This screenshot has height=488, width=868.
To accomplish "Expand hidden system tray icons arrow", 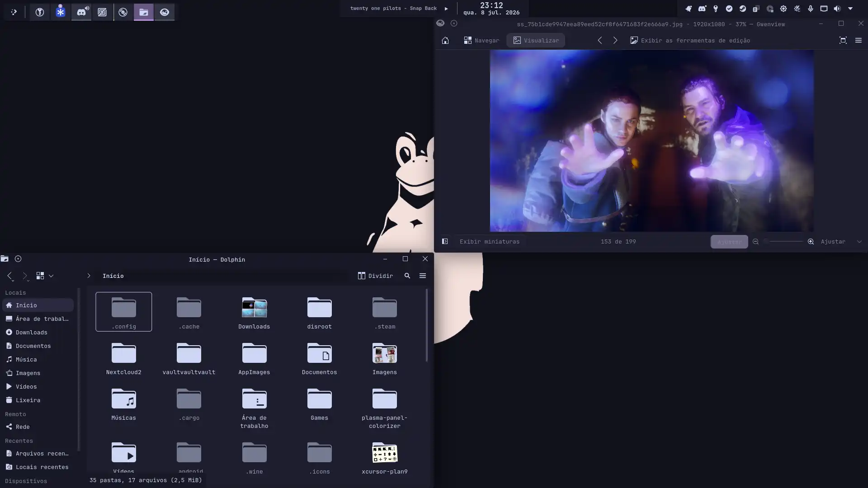I will (850, 9).
